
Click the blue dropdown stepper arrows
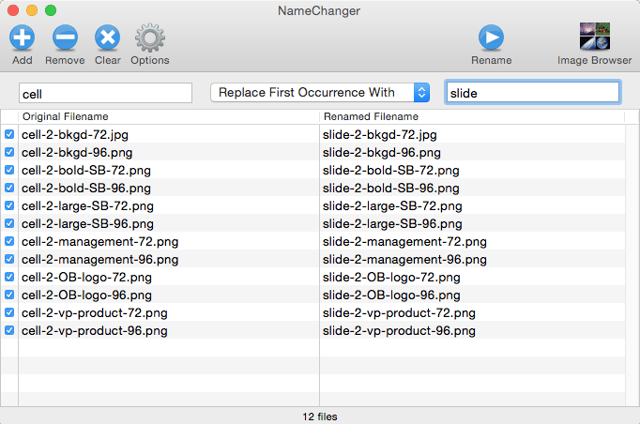click(x=422, y=93)
